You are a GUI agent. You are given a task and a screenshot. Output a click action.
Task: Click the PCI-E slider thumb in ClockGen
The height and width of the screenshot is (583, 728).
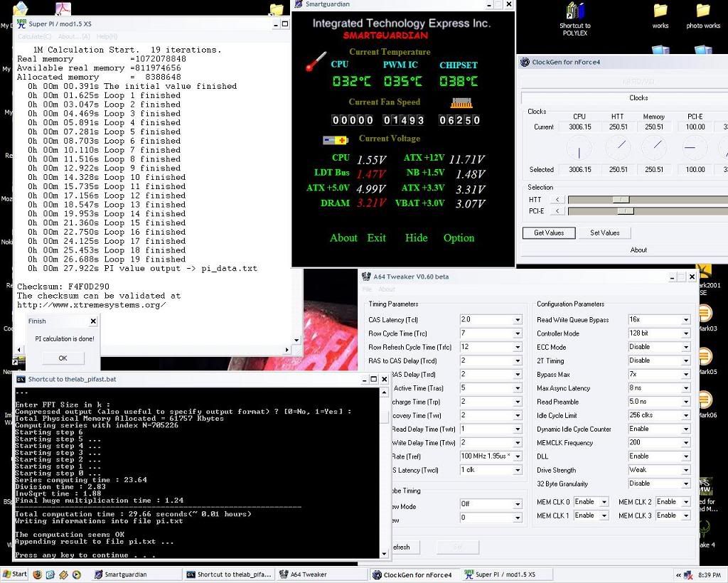(x=626, y=211)
